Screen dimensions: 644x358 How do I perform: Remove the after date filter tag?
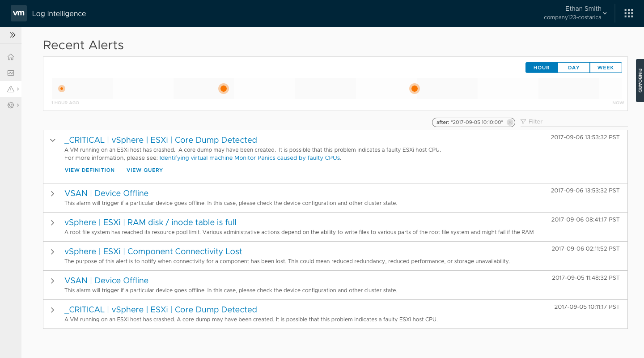pyautogui.click(x=509, y=122)
